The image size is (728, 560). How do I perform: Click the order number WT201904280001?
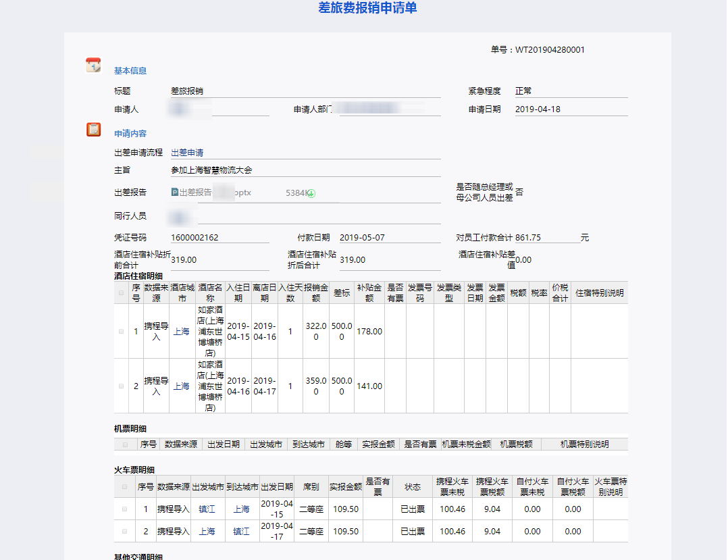(550, 50)
